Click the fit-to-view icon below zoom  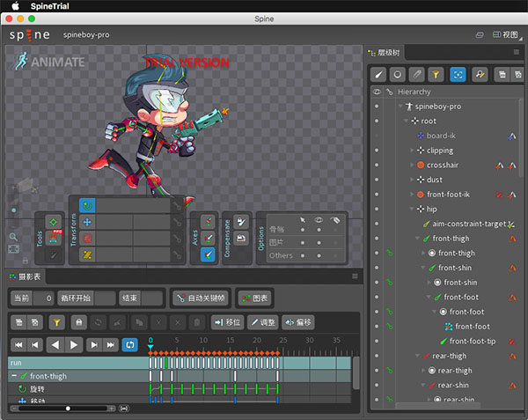point(13,249)
